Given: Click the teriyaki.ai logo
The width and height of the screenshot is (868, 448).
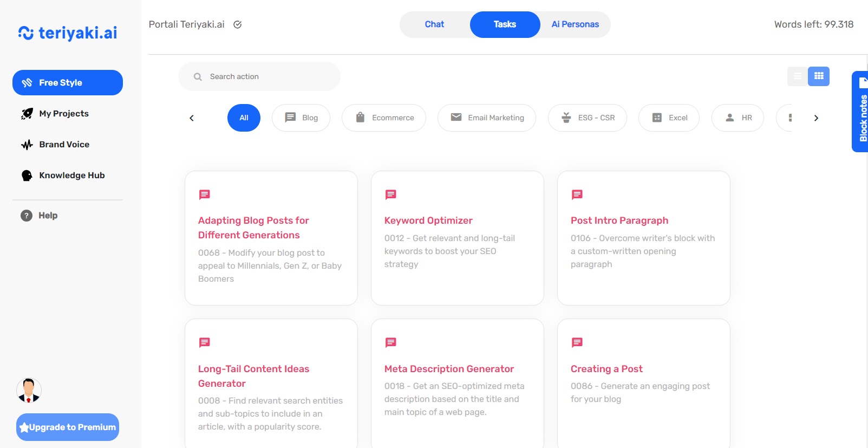Looking at the screenshot, I should point(68,33).
